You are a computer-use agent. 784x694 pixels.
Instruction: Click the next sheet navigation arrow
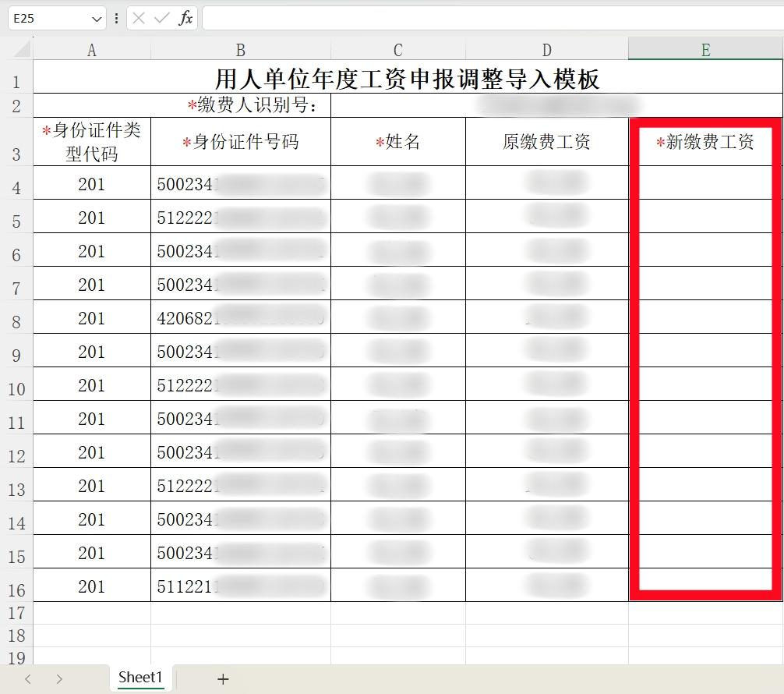coord(59,678)
